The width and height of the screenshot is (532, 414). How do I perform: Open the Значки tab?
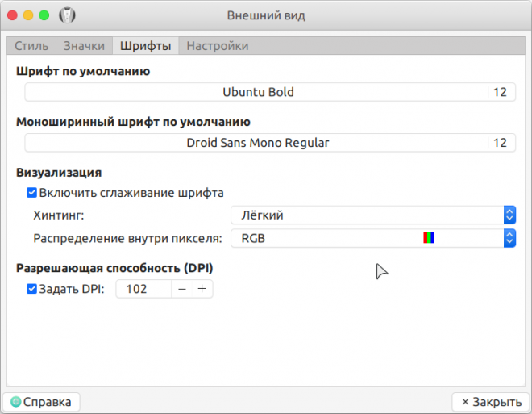tap(84, 46)
